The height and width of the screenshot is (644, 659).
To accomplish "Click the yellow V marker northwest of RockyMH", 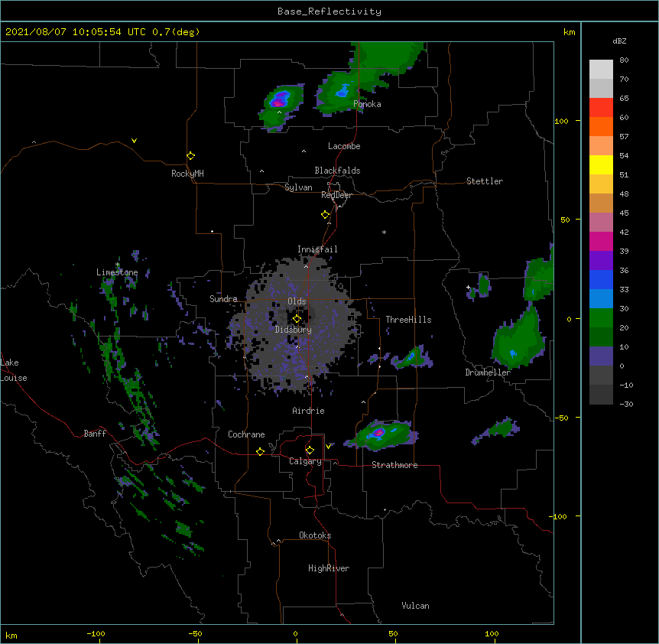I will click(x=134, y=141).
